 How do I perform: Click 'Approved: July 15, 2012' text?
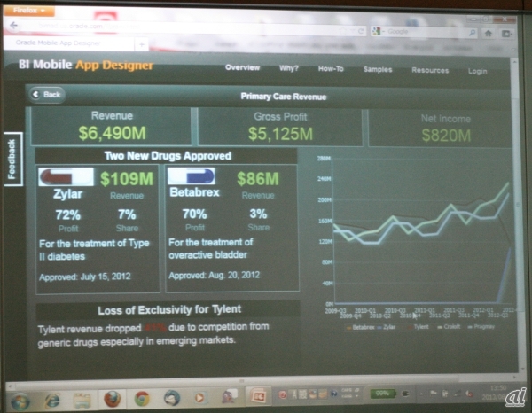point(85,277)
